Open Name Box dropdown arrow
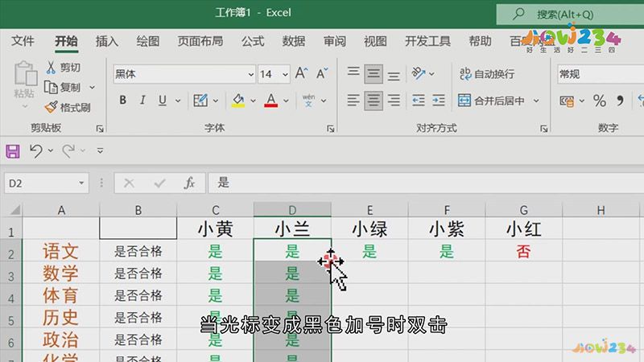Screen dimensions: 644x362 click(x=81, y=183)
